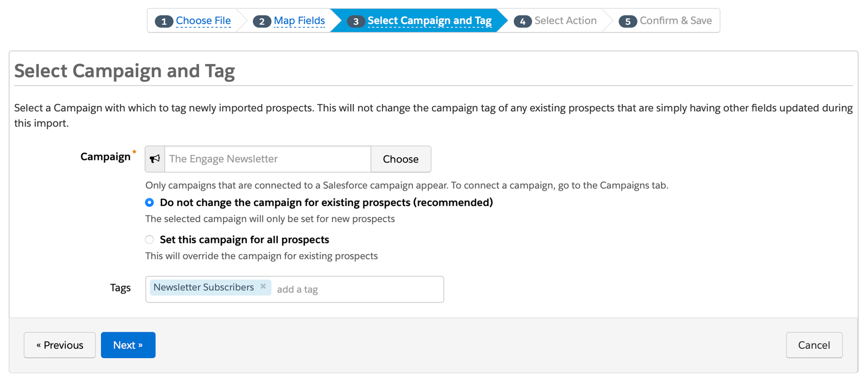Jump to the Confirm & Save step
Viewport: 868px width, 388px height.
click(675, 21)
